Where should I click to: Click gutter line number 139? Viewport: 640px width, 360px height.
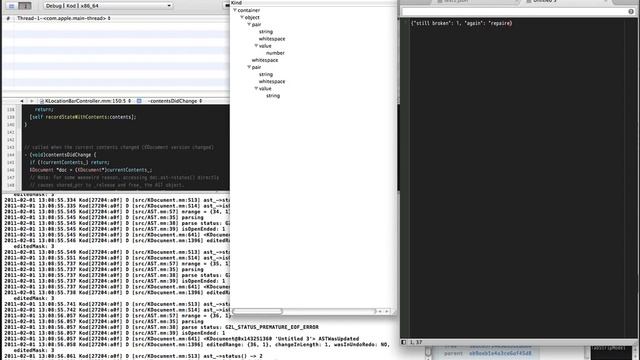pyautogui.click(x=11, y=117)
